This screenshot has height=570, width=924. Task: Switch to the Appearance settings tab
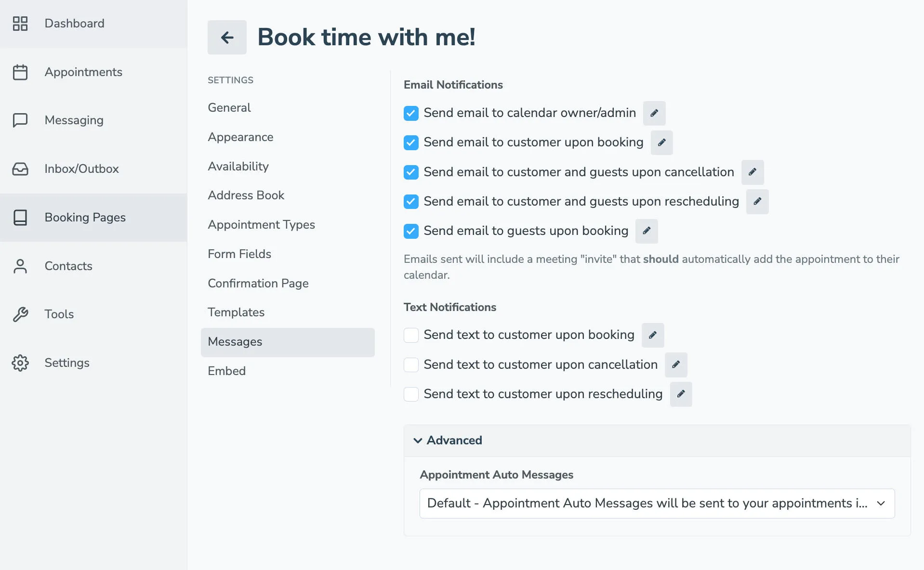coord(240,137)
